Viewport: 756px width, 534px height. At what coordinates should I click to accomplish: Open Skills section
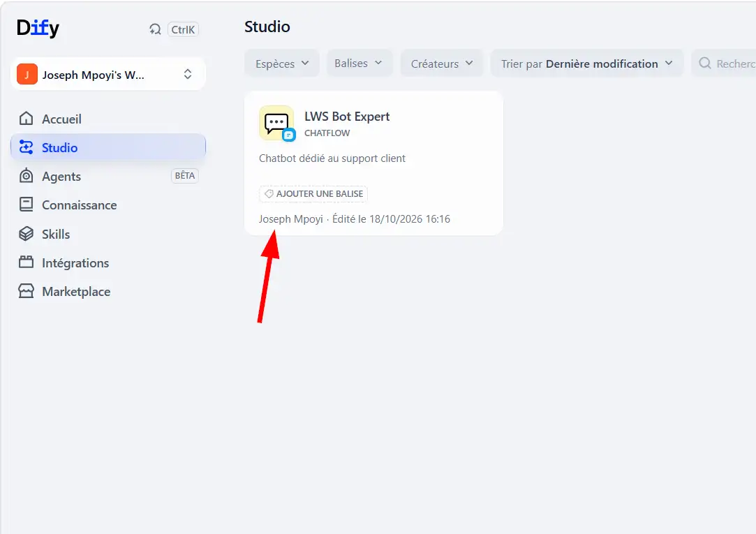(x=108, y=234)
